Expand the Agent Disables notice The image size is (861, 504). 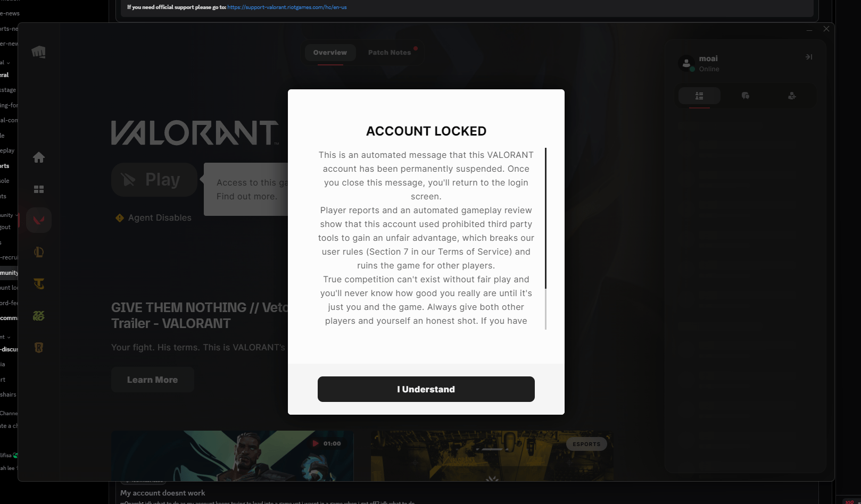pos(153,217)
